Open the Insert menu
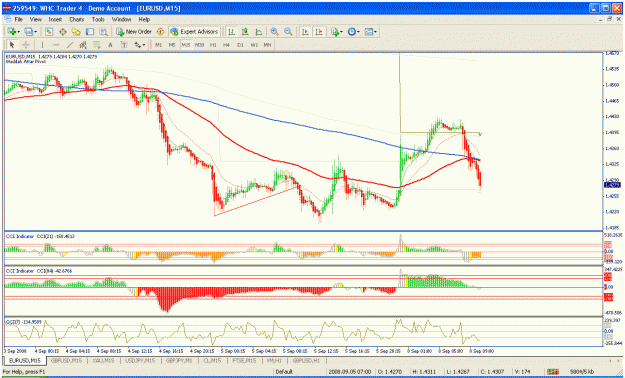The width and height of the screenshot is (625, 378). tap(55, 19)
